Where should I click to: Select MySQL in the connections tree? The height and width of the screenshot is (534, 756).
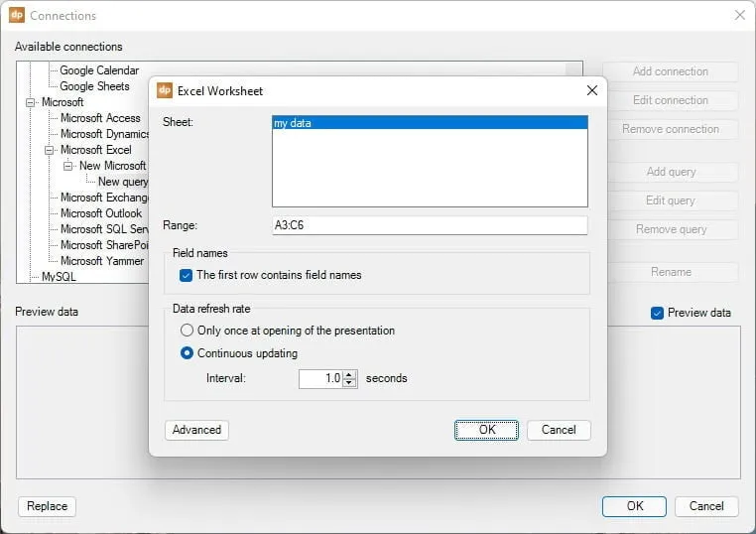click(x=59, y=277)
